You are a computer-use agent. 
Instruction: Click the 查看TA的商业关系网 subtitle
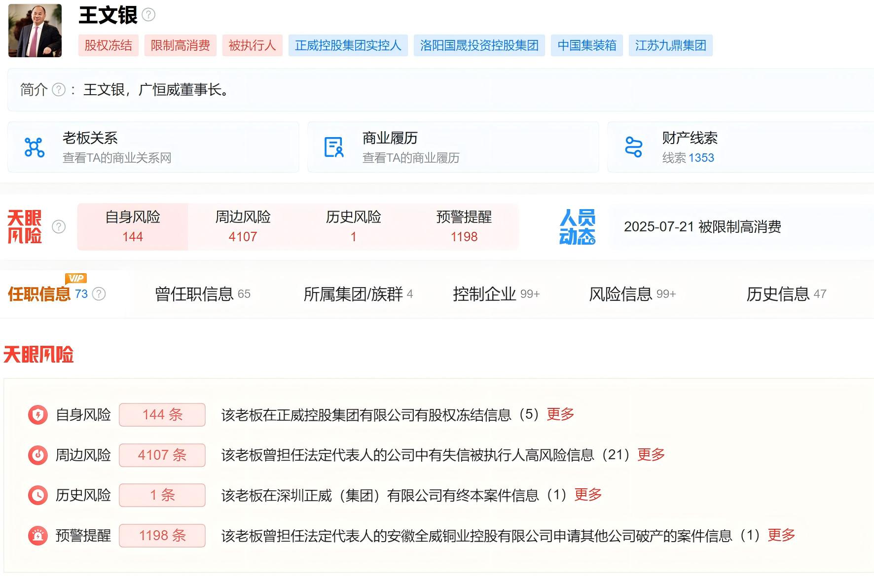coord(117,158)
